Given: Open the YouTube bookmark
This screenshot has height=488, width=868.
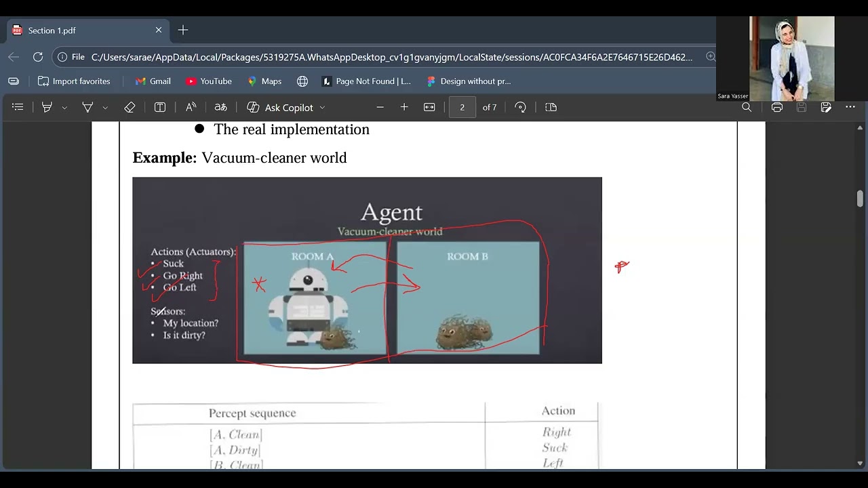Looking at the screenshot, I should [209, 81].
